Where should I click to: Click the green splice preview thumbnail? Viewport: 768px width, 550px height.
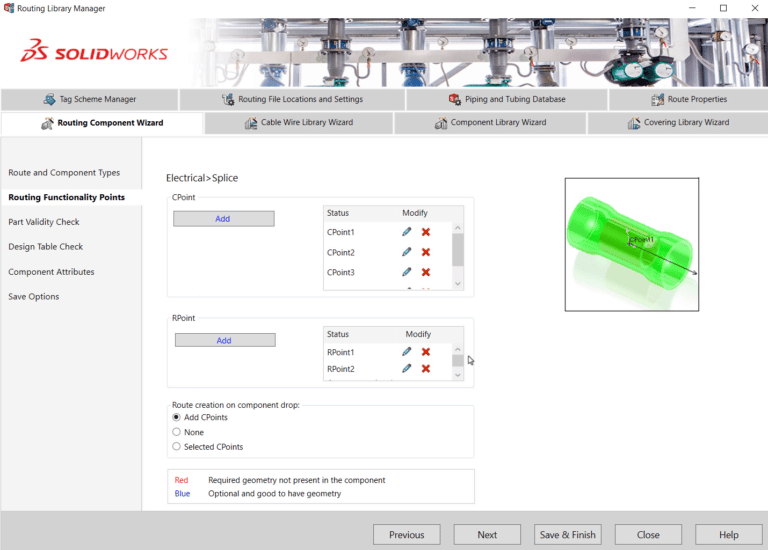coord(632,244)
